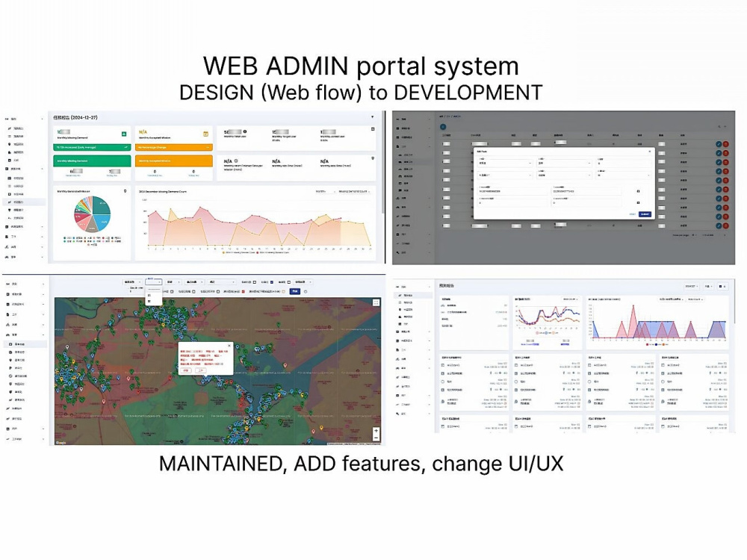This screenshot has height=560, width=747.
Task: Open the date dropdown in the bottom-right report header
Action: pyautogui.click(x=692, y=286)
